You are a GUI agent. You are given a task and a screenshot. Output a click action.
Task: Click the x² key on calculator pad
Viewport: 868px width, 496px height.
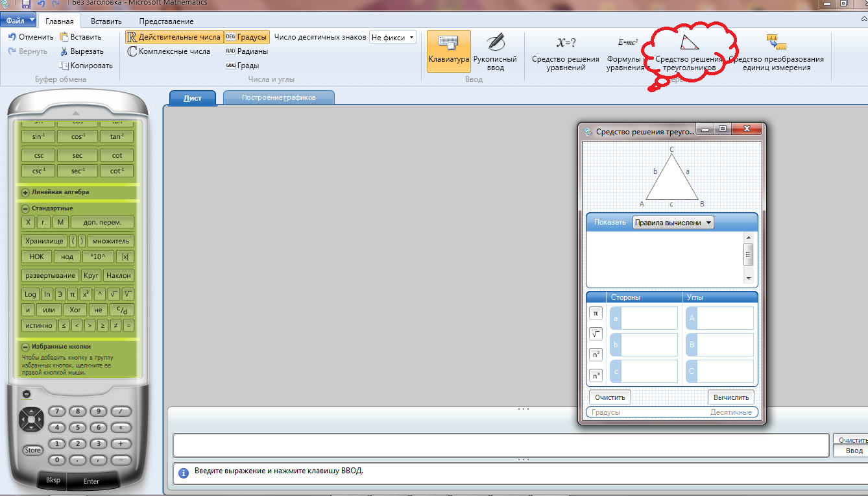[86, 294]
